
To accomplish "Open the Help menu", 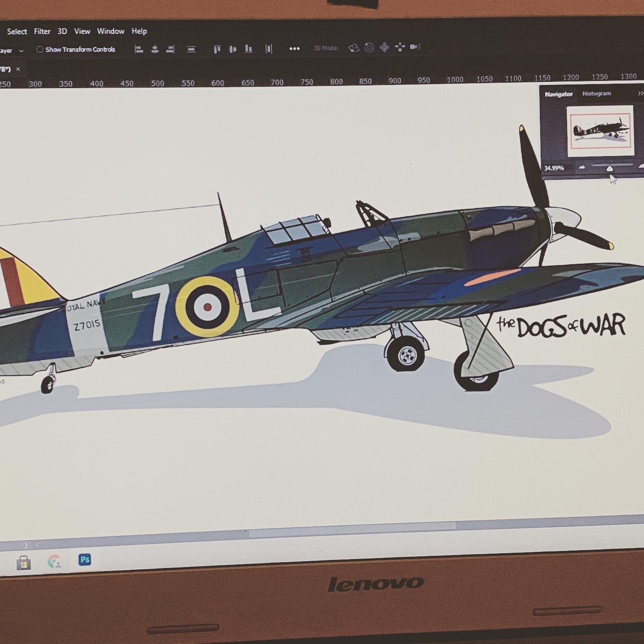I will (x=139, y=31).
